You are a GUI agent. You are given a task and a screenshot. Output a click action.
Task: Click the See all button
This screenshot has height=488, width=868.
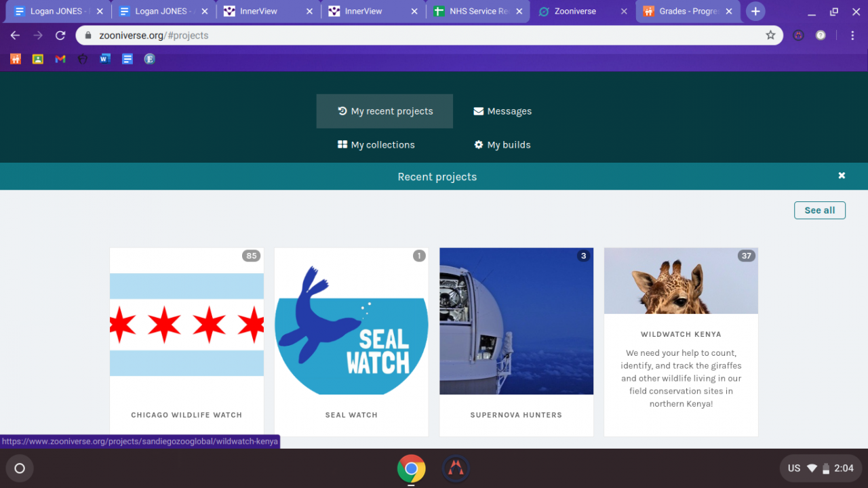pos(819,210)
